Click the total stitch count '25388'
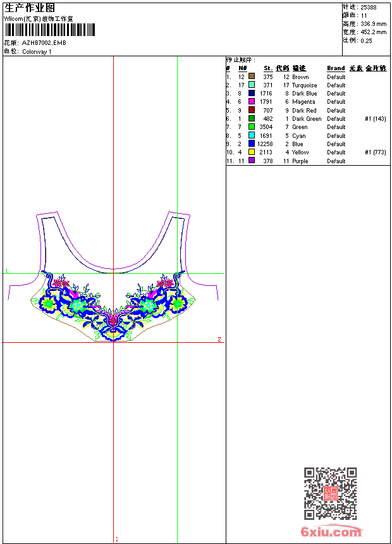 pyautogui.click(x=369, y=8)
